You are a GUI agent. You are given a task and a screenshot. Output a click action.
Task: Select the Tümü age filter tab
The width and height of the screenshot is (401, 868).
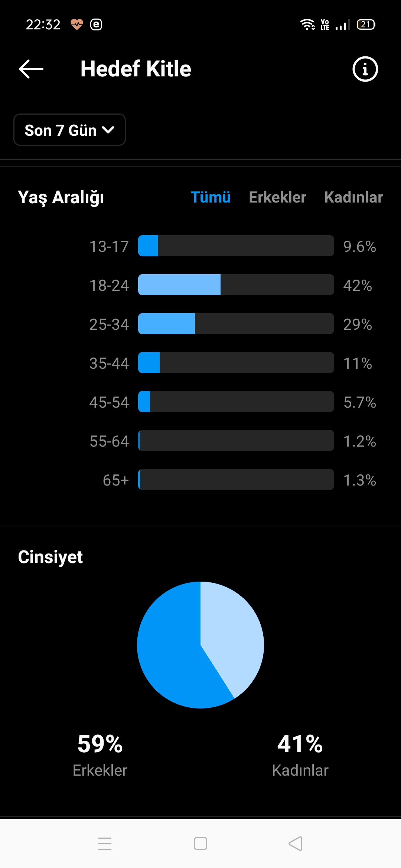click(211, 197)
